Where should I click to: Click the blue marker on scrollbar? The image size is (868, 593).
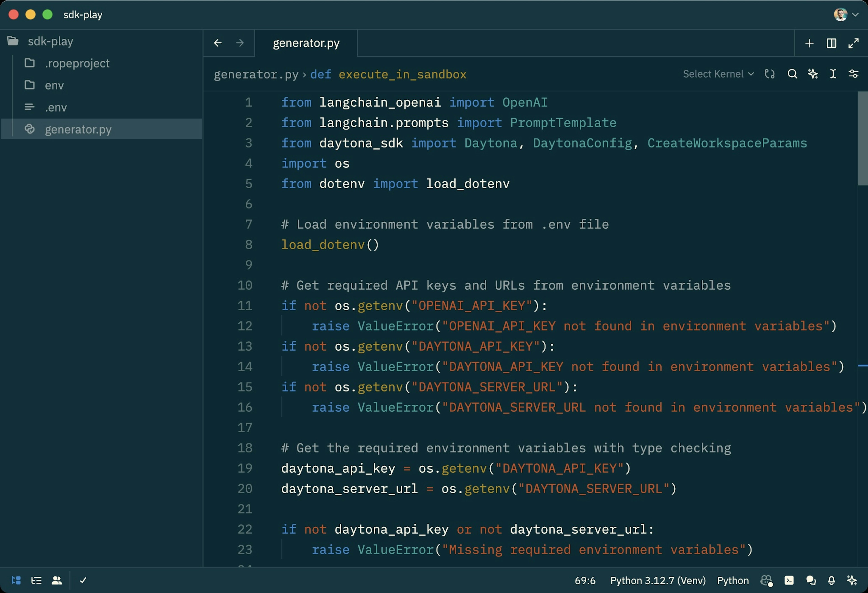tap(862, 366)
